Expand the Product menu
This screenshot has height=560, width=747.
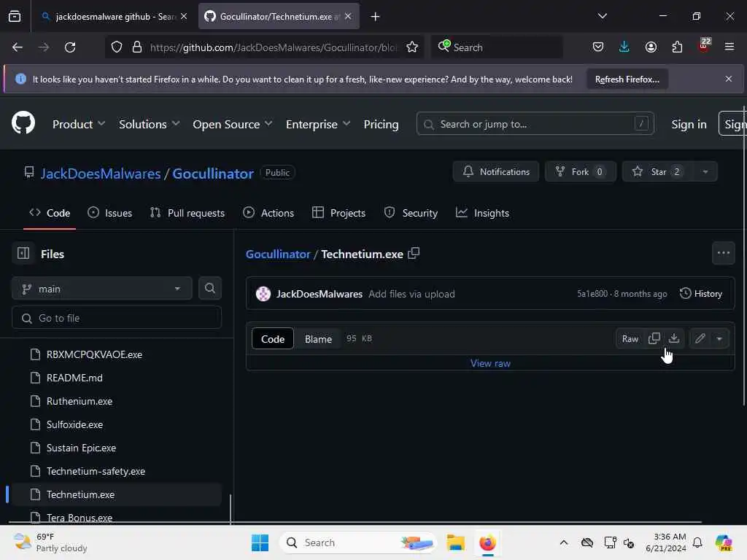(79, 124)
